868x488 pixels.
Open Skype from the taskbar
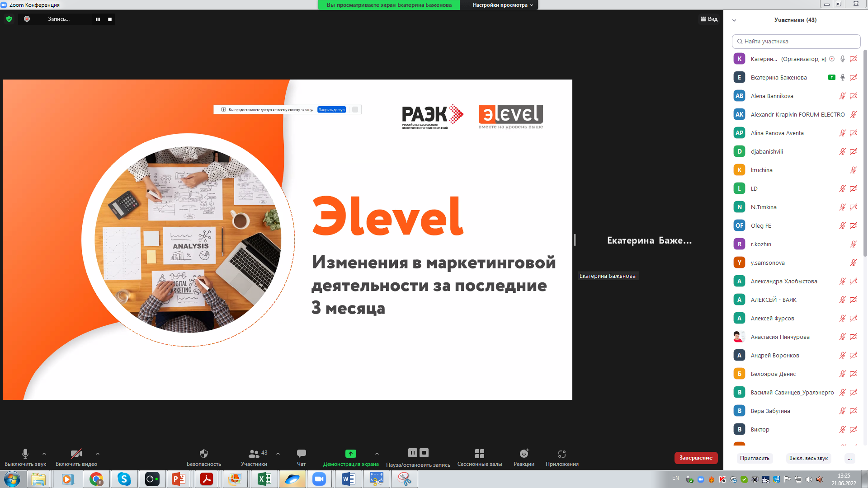click(124, 479)
